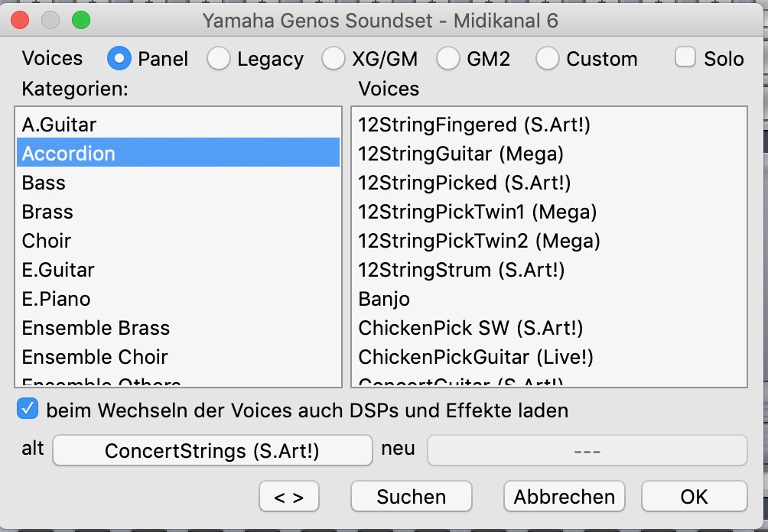Open the Suchen search button
This screenshot has width=768, height=532.
[411, 497]
